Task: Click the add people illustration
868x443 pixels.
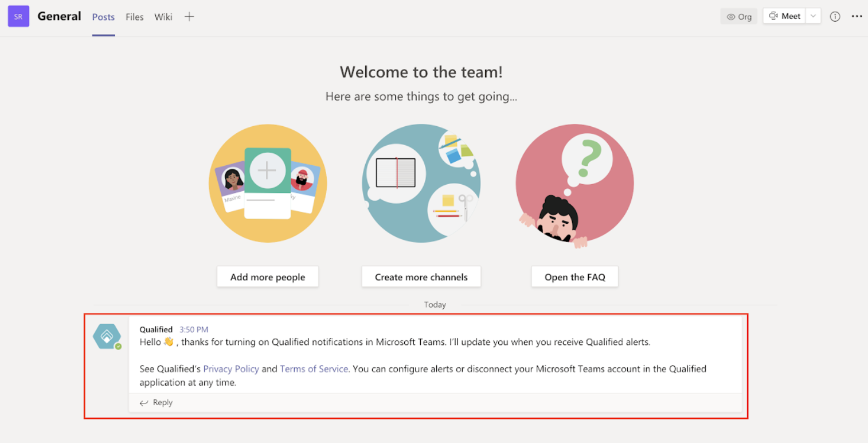Action: 268,184
